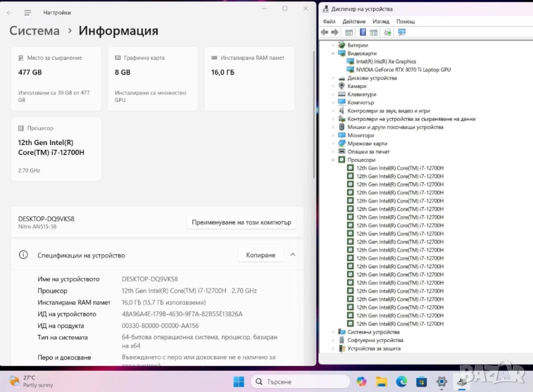This screenshot has width=533, height=392.
Task: Open the Изглед menu
Action: (380, 21)
